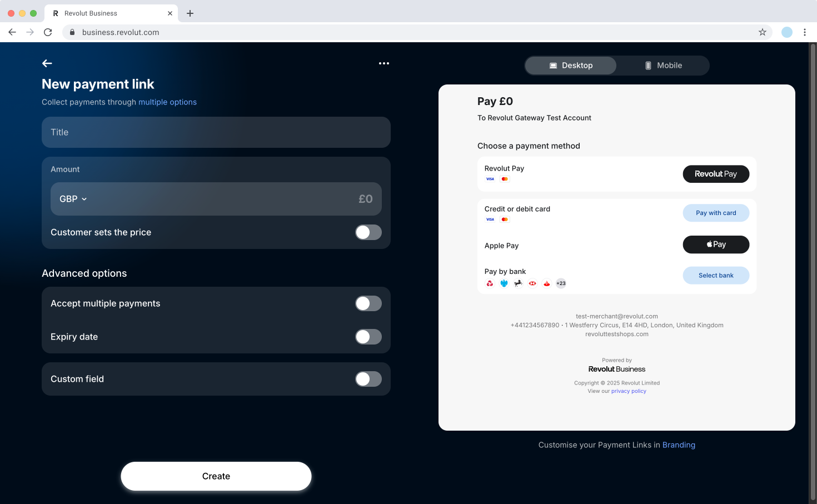
Task: Click inside the Title input field
Action: coord(216,132)
